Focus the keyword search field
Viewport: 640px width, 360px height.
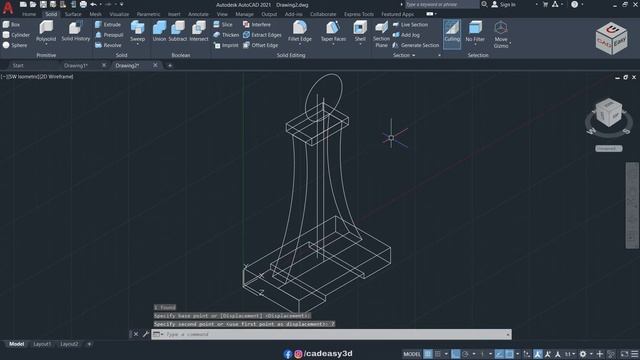coord(442,4)
